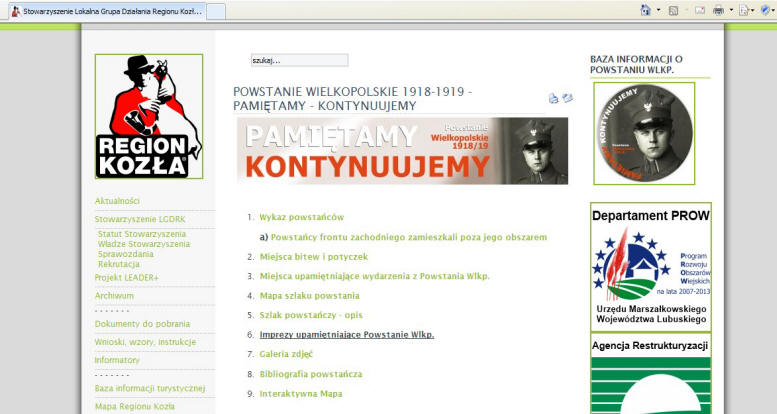777x414 pixels.
Task: Select the Stowarzyszenie Lokalna Grupa Działania tab
Action: (x=107, y=11)
